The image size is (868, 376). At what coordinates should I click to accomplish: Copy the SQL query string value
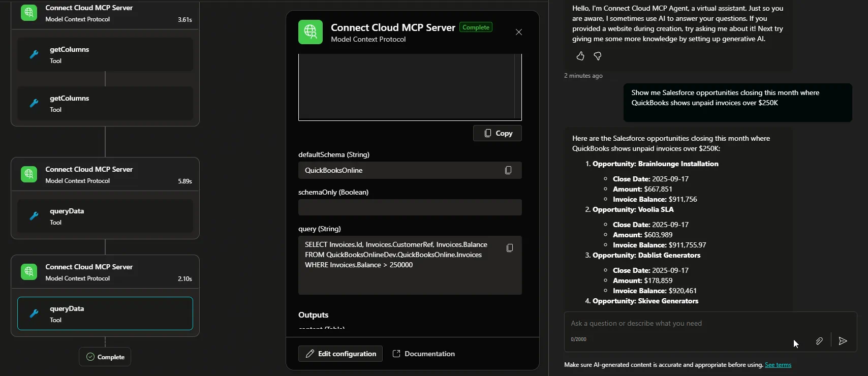[510, 248]
